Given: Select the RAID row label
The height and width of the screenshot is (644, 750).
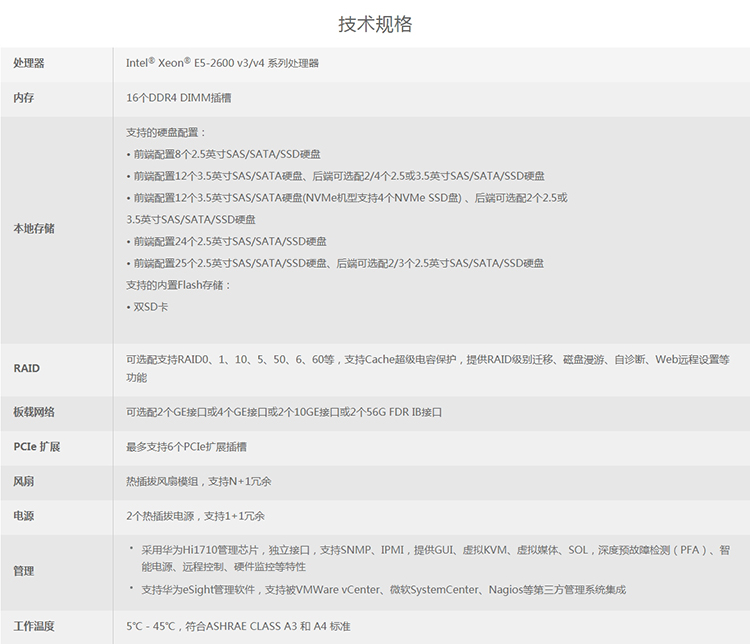Looking at the screenshot, I should click(27, 368).
